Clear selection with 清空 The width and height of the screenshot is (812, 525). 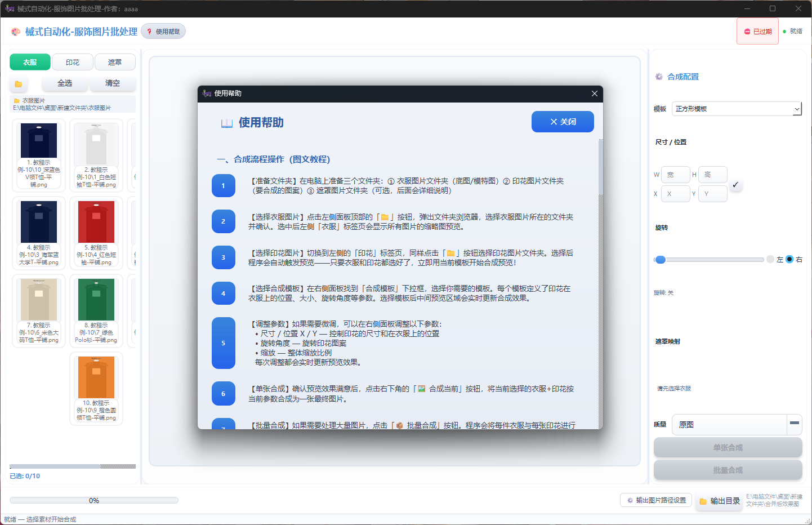point(113,83)
